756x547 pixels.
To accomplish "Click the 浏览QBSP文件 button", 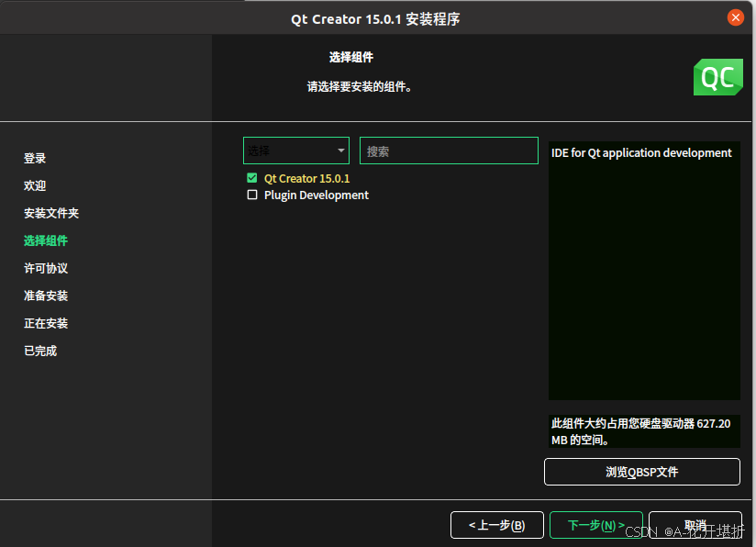I will pyautogui.click(x=641, y=472).
